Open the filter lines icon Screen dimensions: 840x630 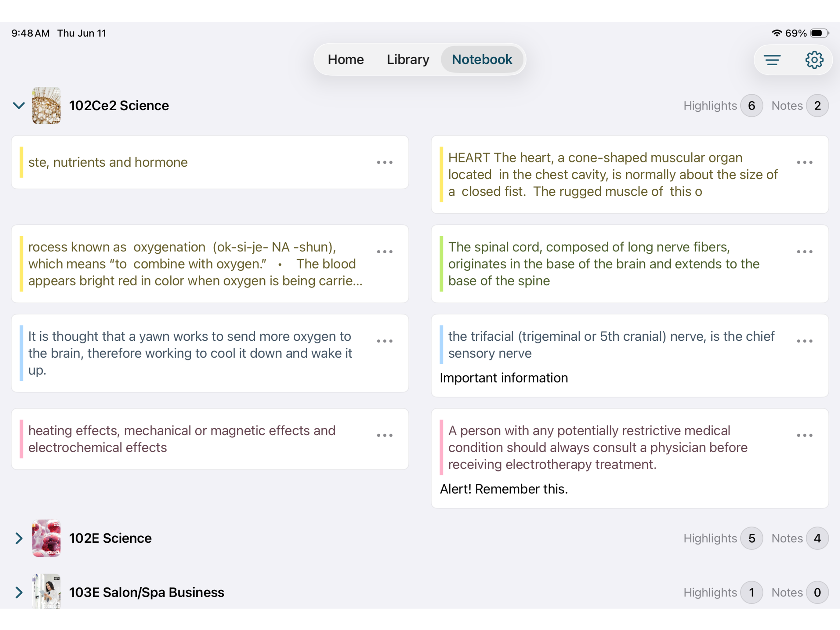[772, 60]
